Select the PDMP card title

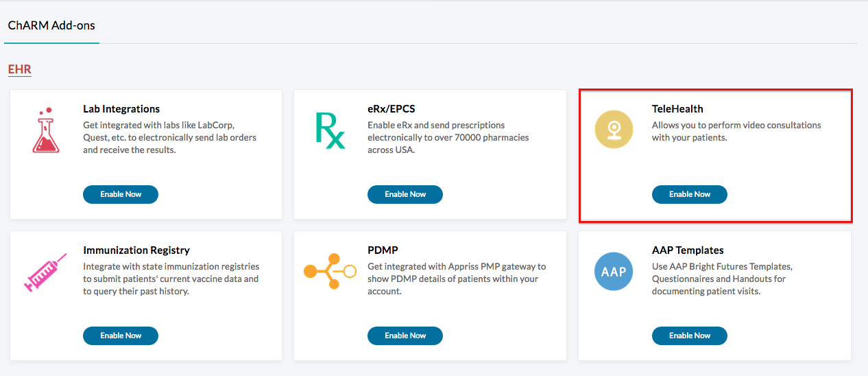383,250
